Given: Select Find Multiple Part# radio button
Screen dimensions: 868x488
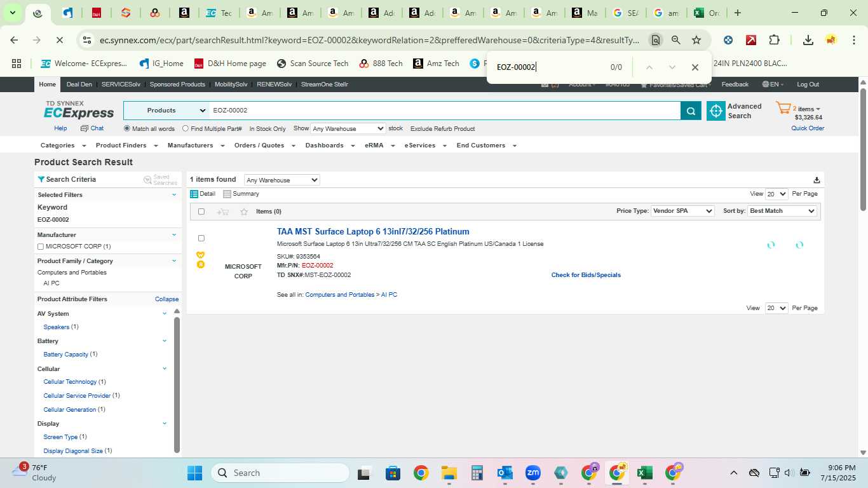Looking at the screenshot, I should [186, 128].
